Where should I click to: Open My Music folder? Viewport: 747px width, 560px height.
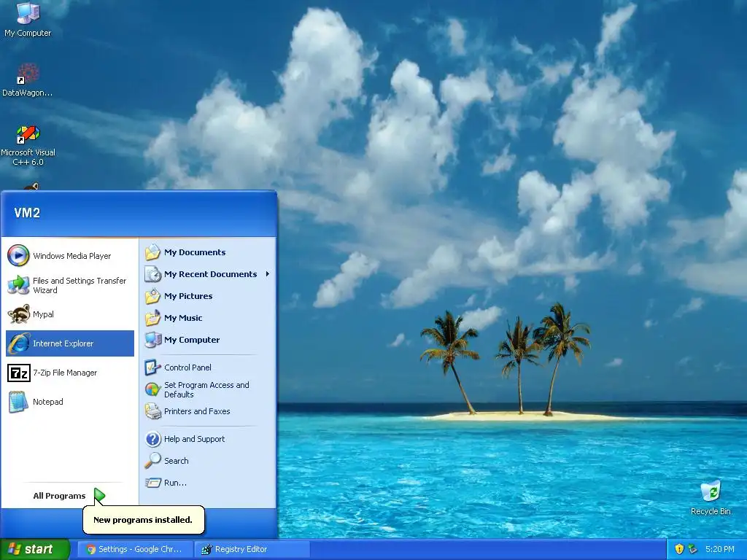click(x=208, y=318)
